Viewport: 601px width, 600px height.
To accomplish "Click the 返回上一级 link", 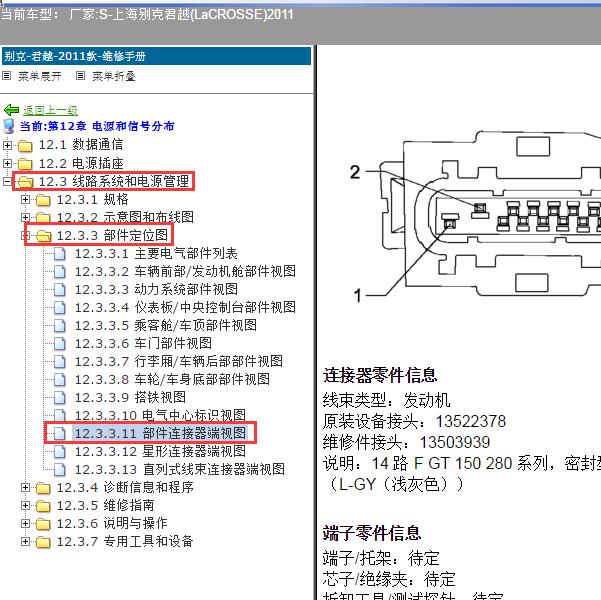I will point(50,110).
